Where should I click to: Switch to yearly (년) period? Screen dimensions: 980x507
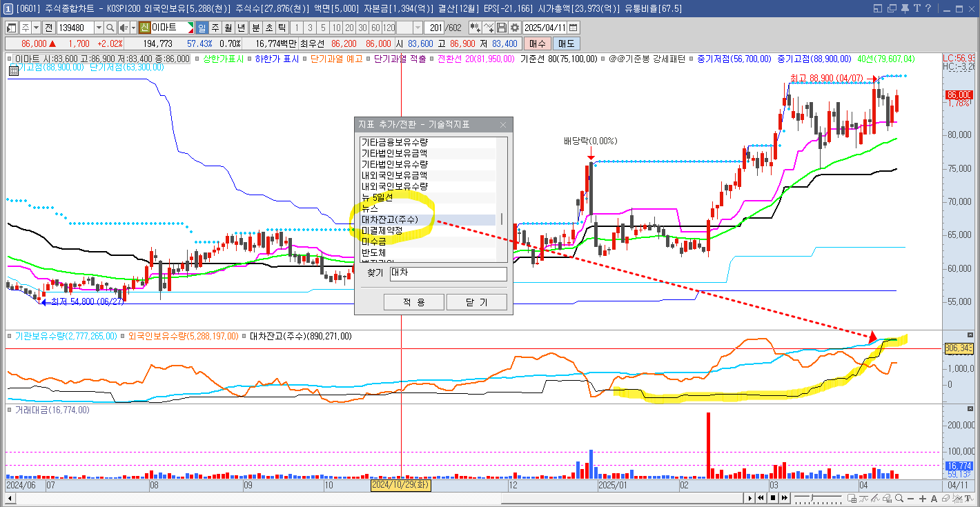click(x=242, y=28)
